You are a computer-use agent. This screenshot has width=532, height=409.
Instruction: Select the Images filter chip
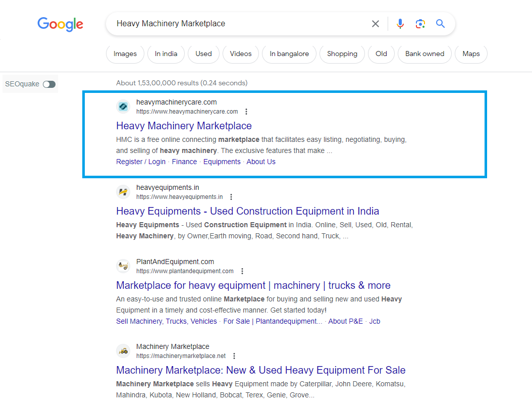click(x=125, y=54)
